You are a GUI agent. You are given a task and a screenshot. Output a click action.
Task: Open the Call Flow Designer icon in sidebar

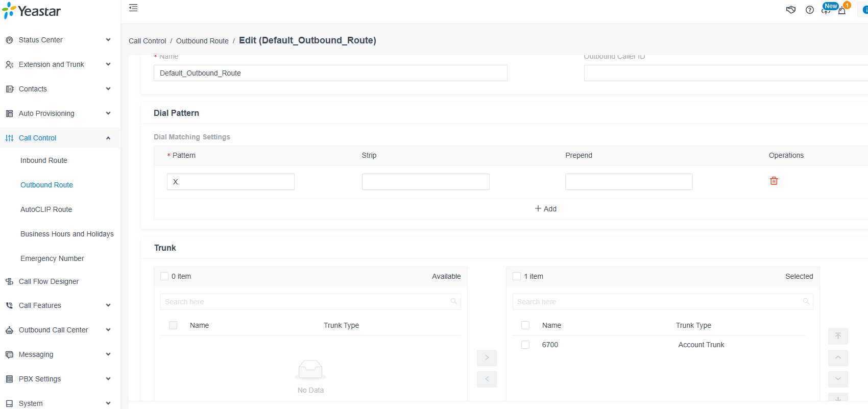coord(9,281)
